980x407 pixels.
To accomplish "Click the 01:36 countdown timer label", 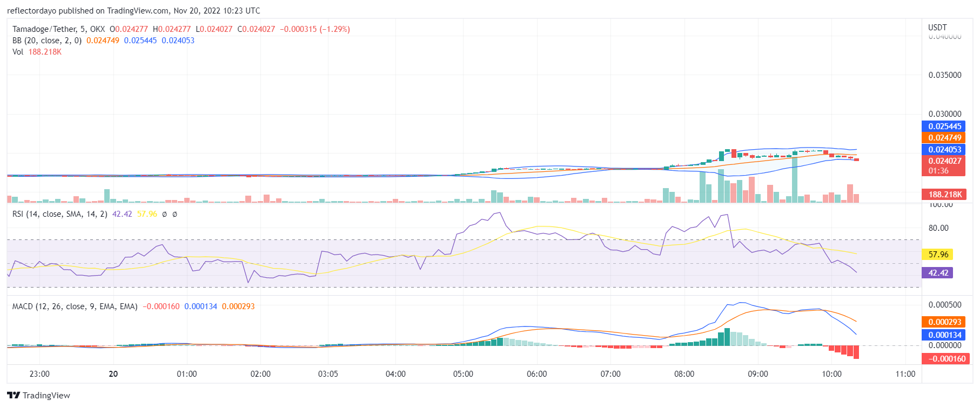I will [938, 171].
